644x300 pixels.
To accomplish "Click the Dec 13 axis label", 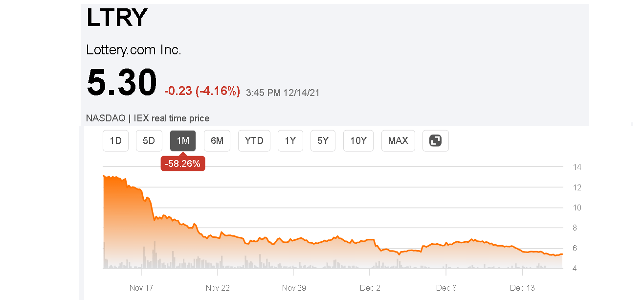I will 522,288.
